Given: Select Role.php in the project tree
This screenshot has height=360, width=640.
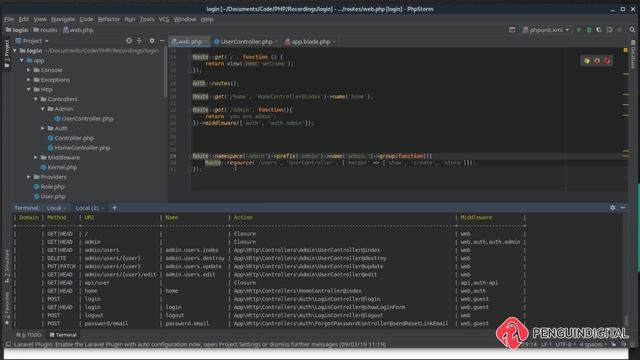Looking at the screenshot, I should (x=49, y=187).
